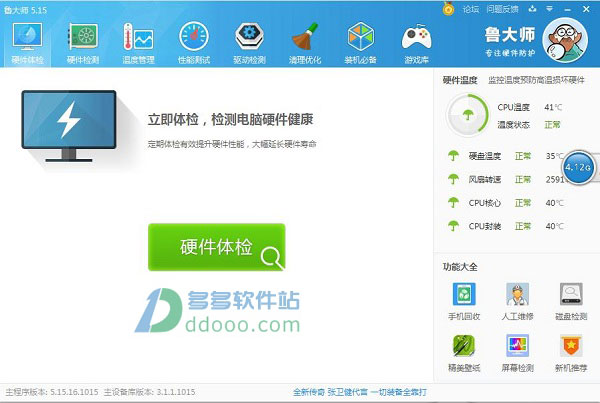Open 装机必备 cube tab

tap(360, 43)
